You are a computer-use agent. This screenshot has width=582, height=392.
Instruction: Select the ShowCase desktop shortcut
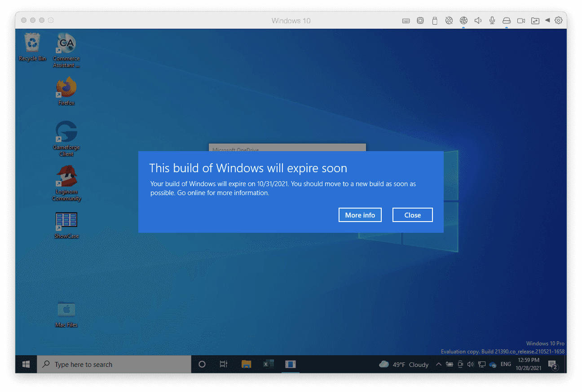click(x=66, y=225)
